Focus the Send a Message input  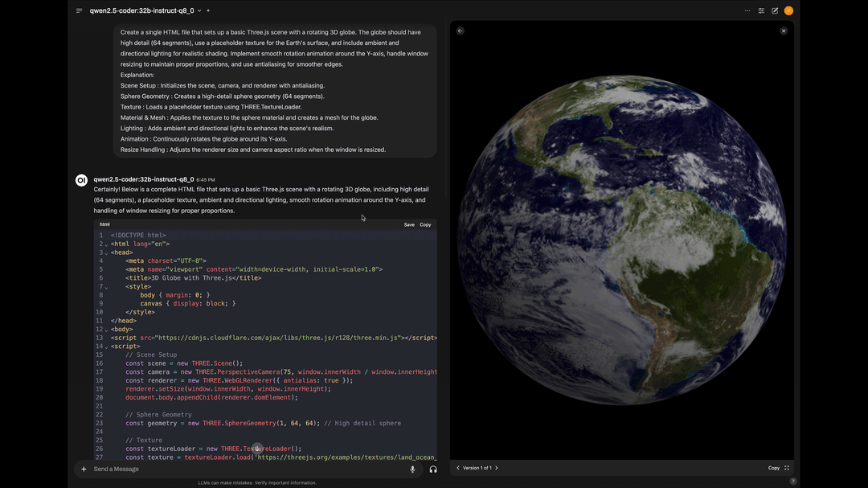pyautogui.click(x=249, y=470)
